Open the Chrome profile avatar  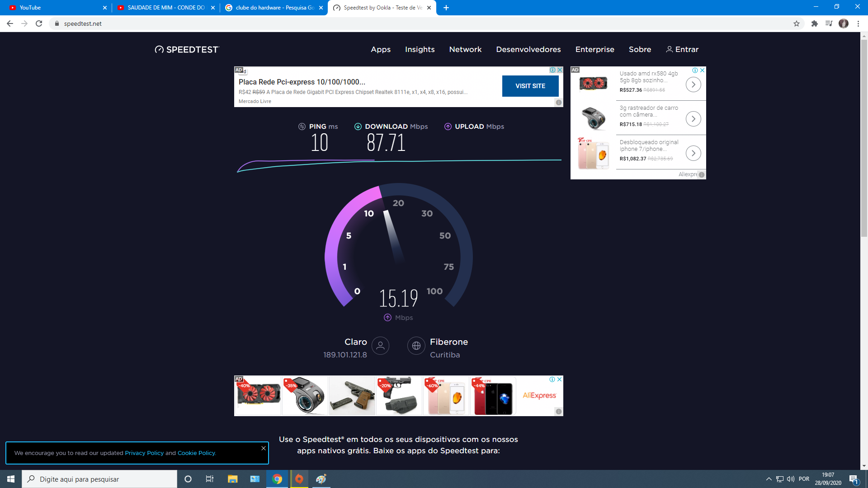[x=844, y=23]
